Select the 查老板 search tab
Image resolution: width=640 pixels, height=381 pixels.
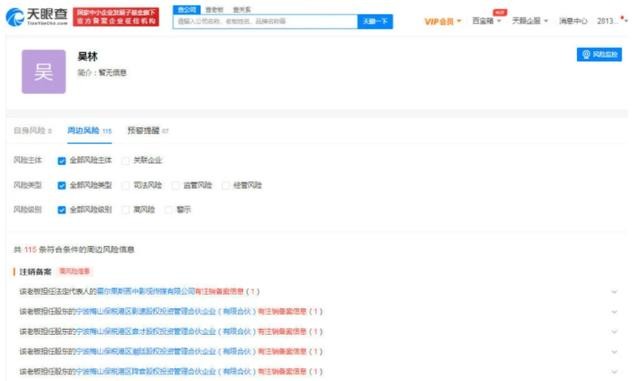pyautogui.click(x=214, y=9)
